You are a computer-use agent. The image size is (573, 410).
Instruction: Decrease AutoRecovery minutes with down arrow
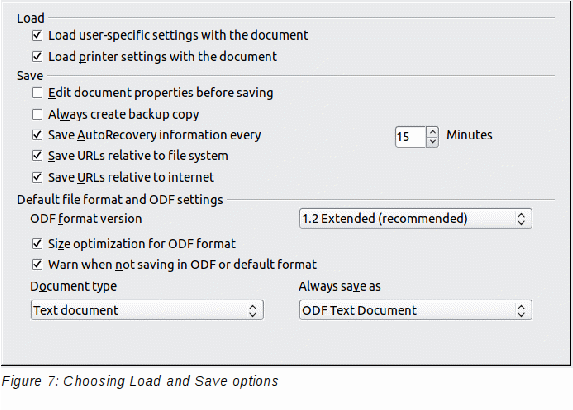pos(432,142)
